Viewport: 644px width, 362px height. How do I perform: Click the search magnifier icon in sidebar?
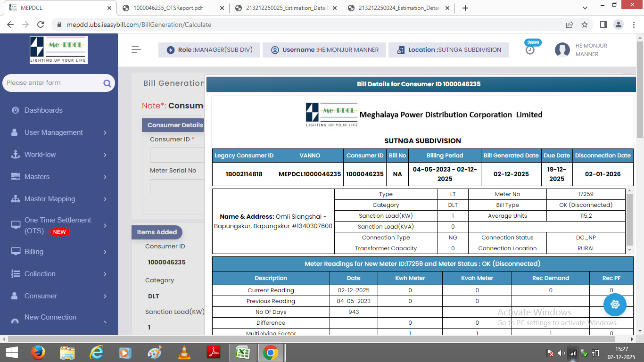[x=107, y=83]
